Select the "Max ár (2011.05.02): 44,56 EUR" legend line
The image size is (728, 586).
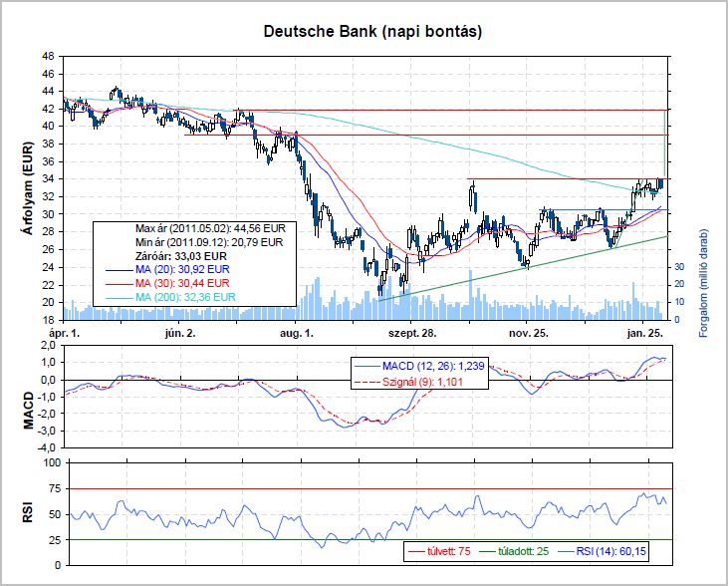[210, 228]
